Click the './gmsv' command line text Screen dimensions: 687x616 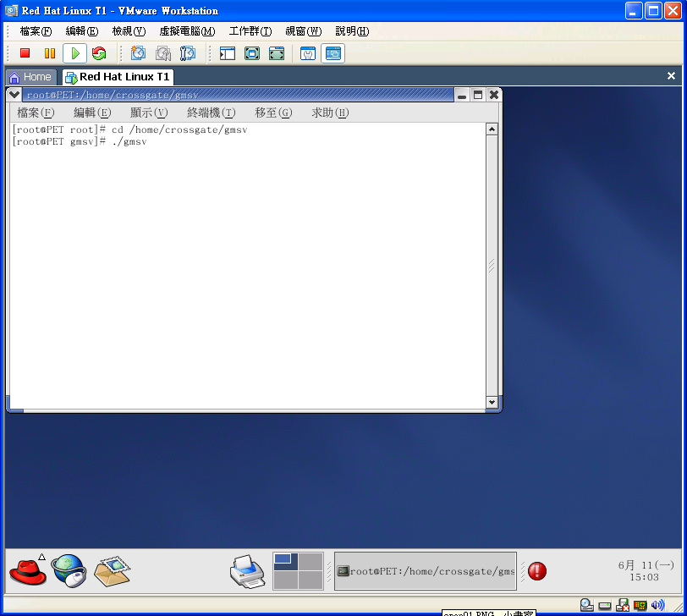point(129,141)
